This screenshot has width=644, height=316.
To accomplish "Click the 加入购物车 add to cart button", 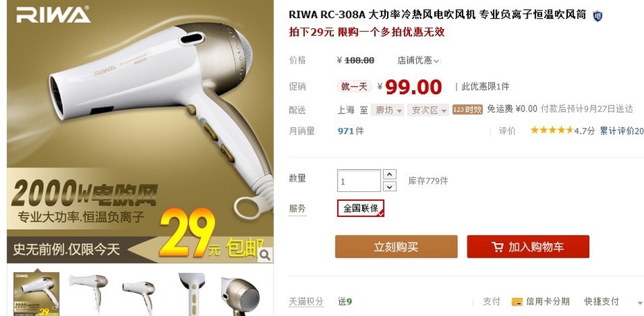I will click(528, 247).
